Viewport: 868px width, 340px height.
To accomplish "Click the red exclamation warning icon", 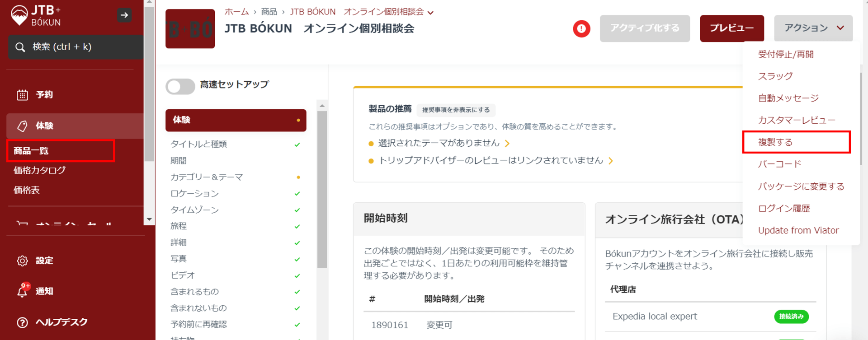I will [x=581, y=29].
